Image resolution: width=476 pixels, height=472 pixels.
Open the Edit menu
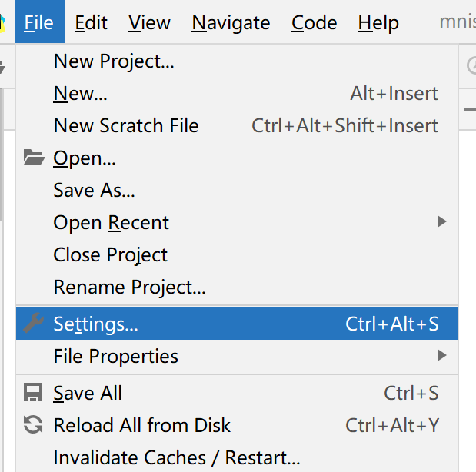[91, 23]
